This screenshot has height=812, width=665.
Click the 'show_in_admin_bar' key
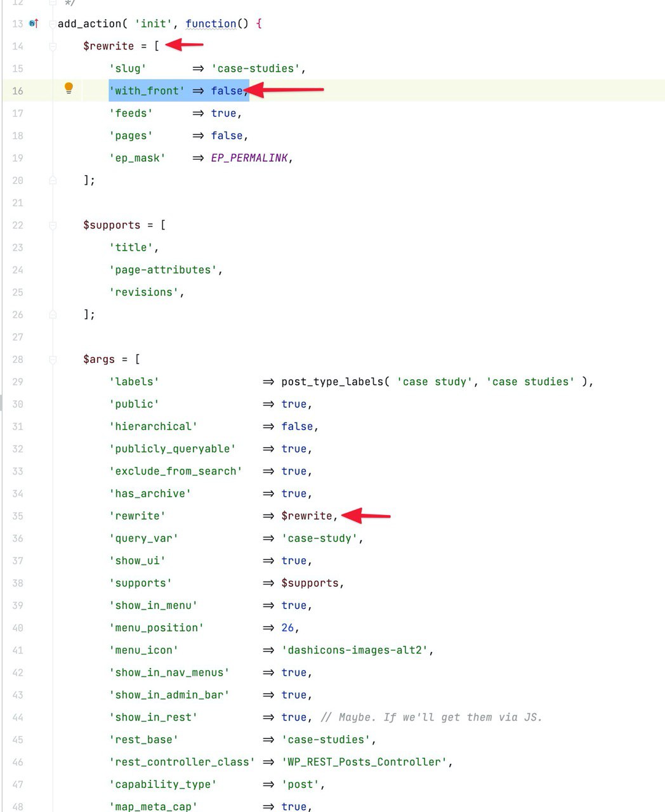pyautogui.click(x=169, y=695)
